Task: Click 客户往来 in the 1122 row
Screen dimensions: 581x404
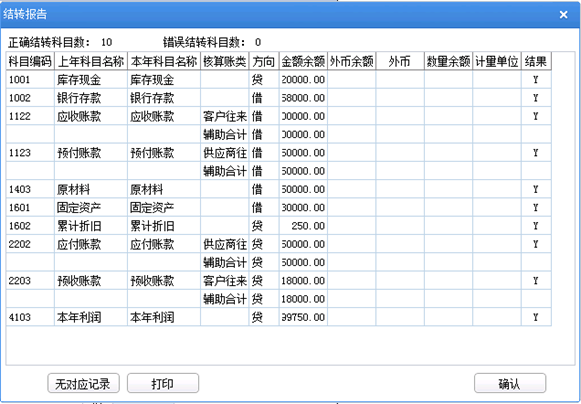Action: pos(225,116)
